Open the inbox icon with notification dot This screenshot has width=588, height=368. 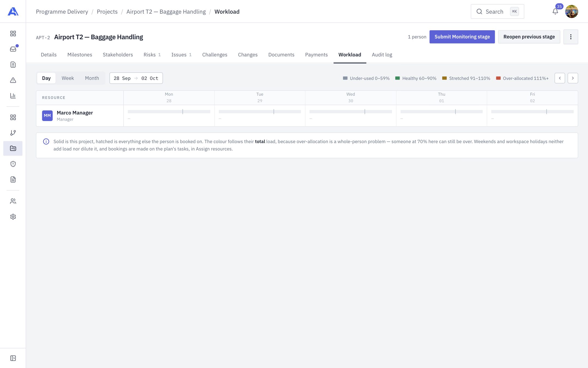click(13, 49)
